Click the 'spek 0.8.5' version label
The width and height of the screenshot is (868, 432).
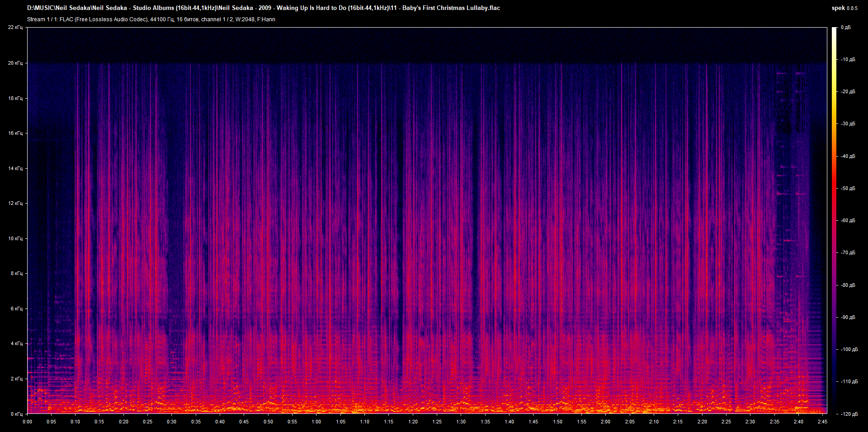[844, 8]
